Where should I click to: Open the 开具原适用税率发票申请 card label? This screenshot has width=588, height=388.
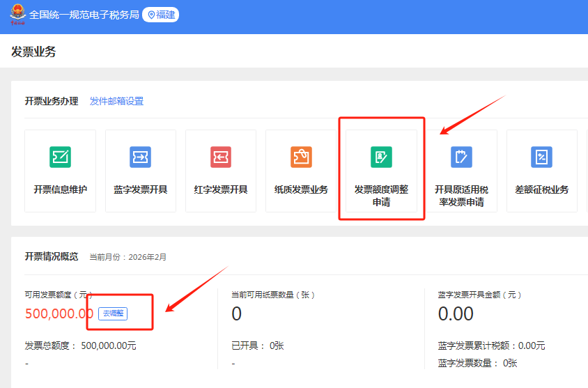pos(461,196)
